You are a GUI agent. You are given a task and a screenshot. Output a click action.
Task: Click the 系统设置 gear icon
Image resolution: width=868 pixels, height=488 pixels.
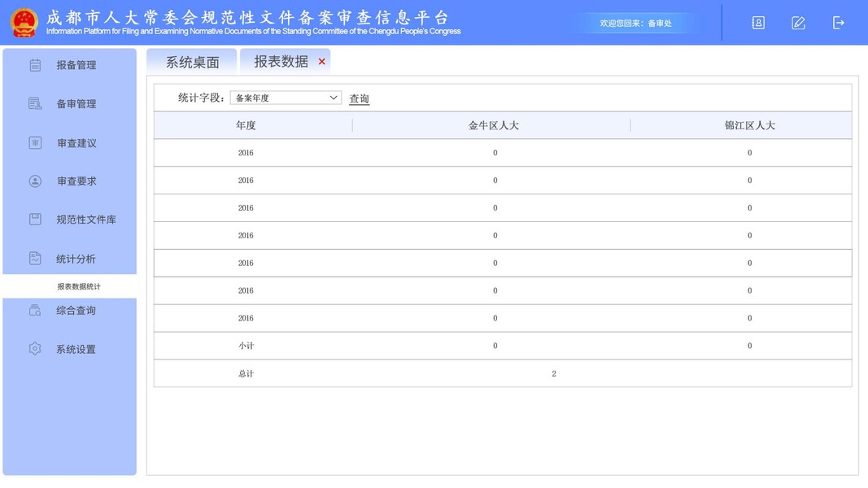click(x=35, y=349)
